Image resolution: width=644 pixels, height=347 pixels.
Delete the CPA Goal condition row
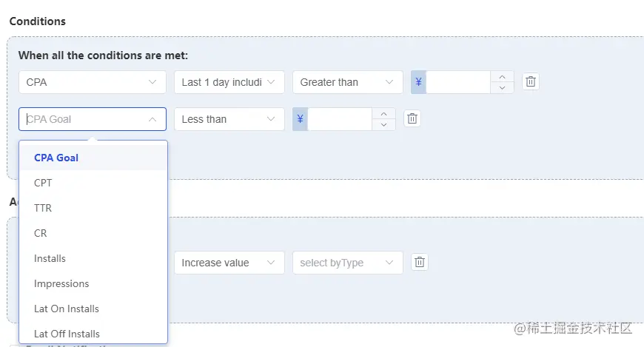[412, 119]
